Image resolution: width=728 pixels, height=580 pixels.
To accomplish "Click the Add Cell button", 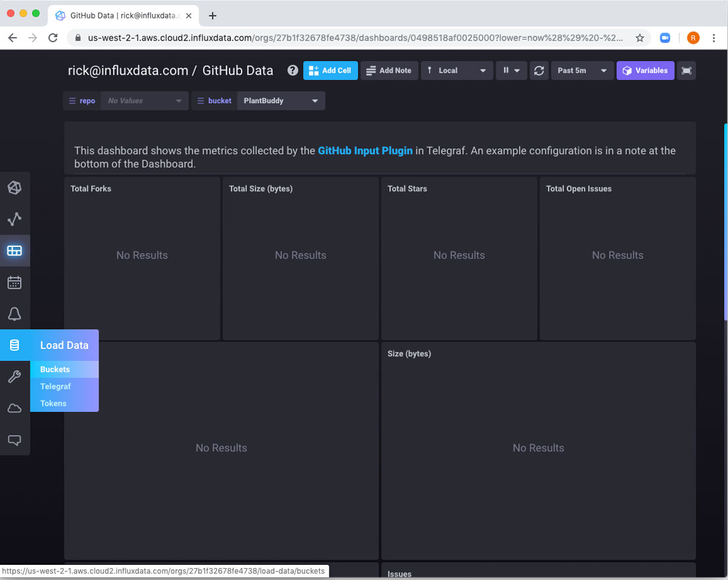I will click(x=330, y=71).
